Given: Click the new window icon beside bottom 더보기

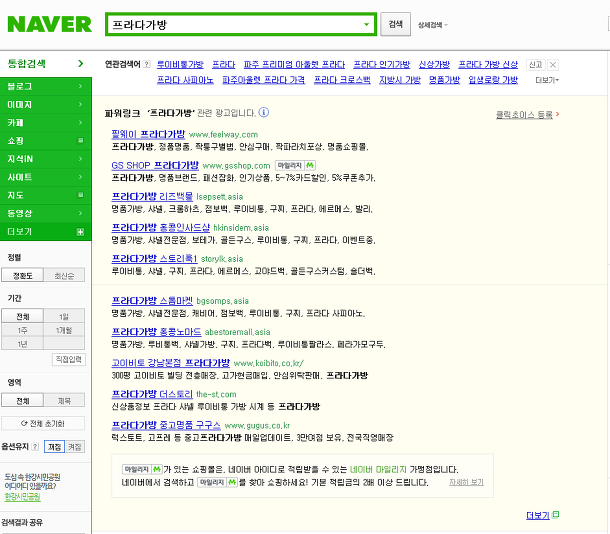Looking at the screenshot, I should (x=556, y=515).
